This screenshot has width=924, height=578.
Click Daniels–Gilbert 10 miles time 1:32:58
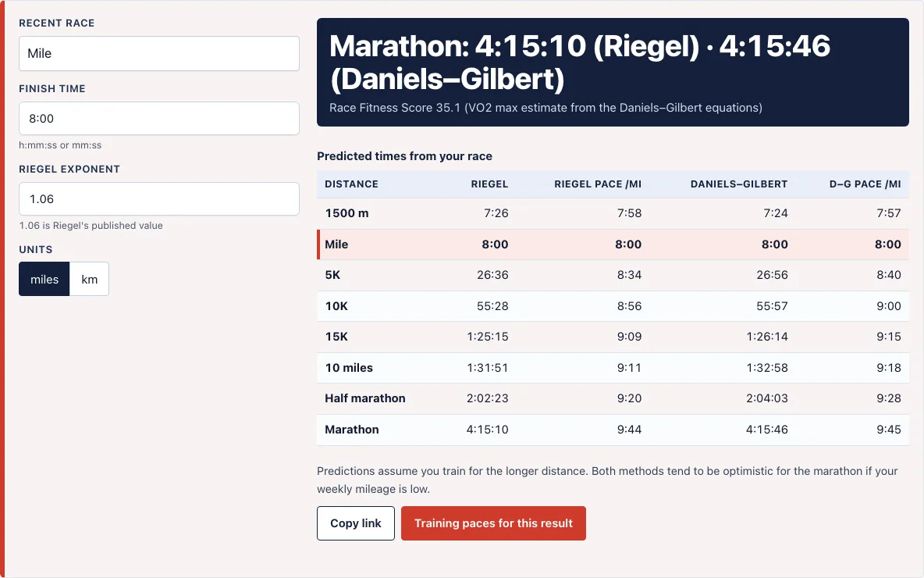click(766, 368)
